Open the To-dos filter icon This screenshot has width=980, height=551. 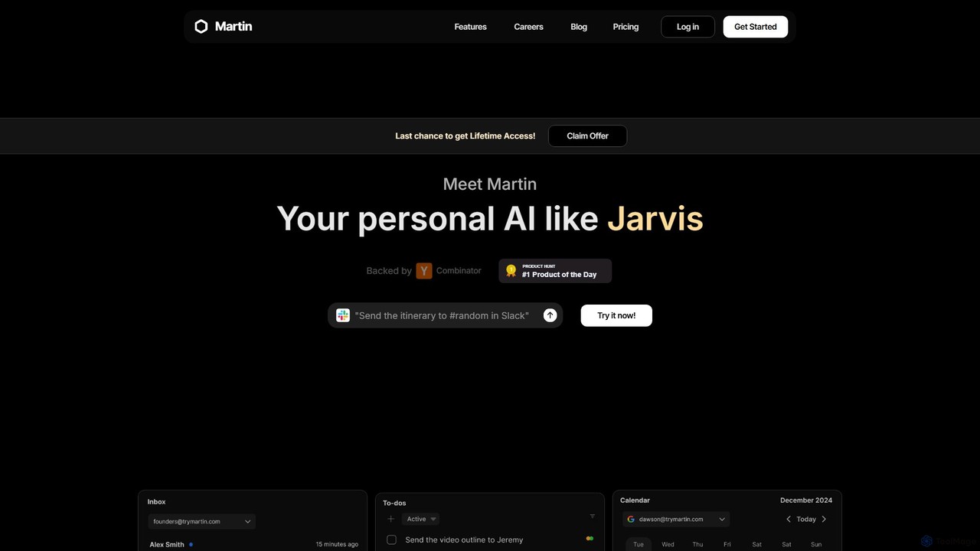[592, 517]
